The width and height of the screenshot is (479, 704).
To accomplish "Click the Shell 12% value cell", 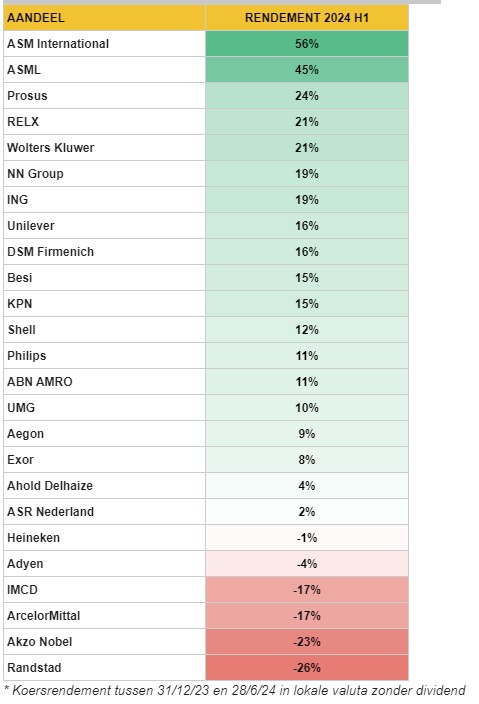I will point(307,330).
